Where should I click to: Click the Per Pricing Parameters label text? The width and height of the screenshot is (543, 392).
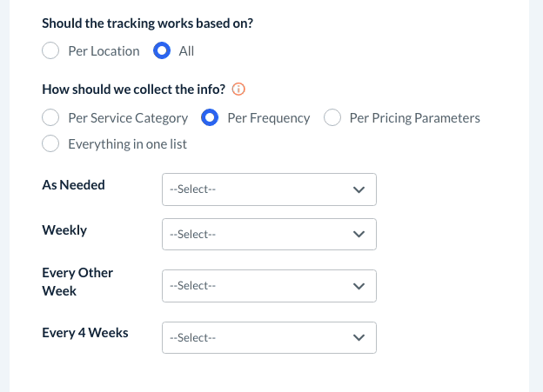[x=414, y=117]
